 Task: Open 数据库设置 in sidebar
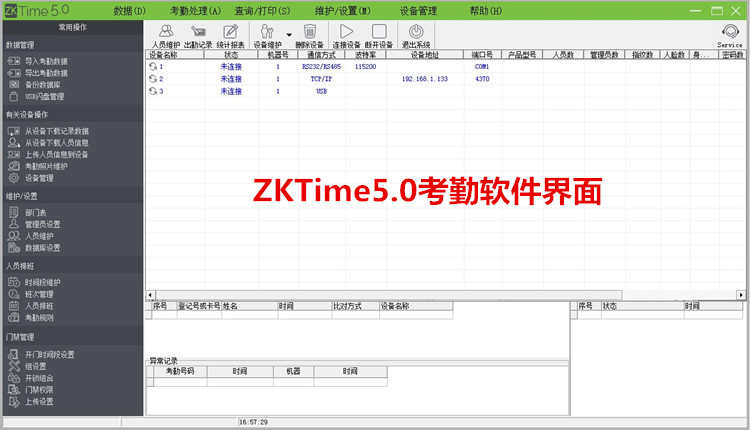click(x=34, y=248)
